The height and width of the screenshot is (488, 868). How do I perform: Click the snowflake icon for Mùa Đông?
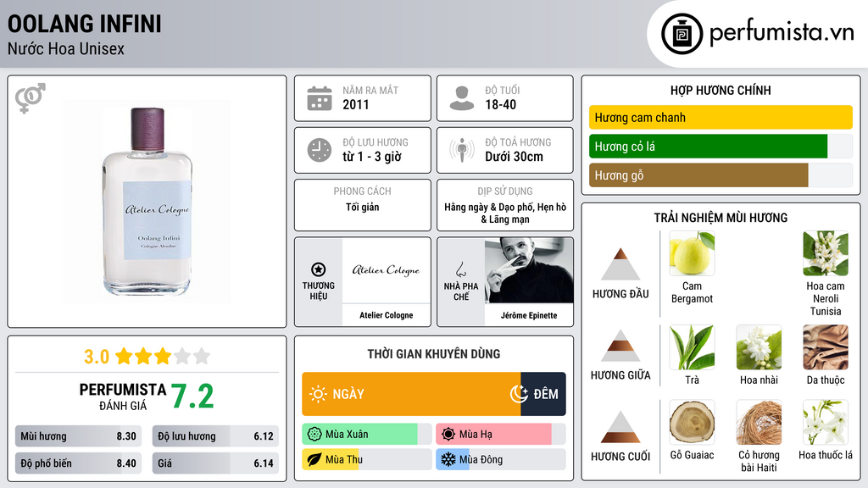[x=448, y=460]
